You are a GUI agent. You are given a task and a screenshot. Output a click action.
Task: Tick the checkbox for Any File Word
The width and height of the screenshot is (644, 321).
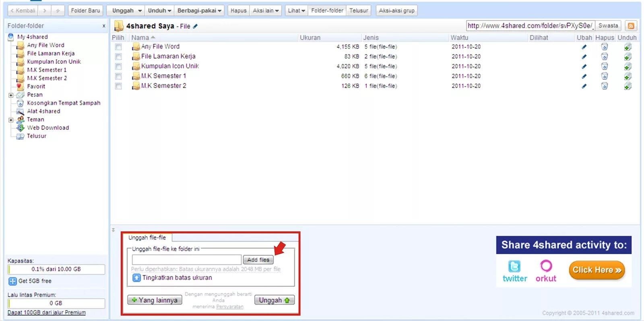tap(118, 47)
